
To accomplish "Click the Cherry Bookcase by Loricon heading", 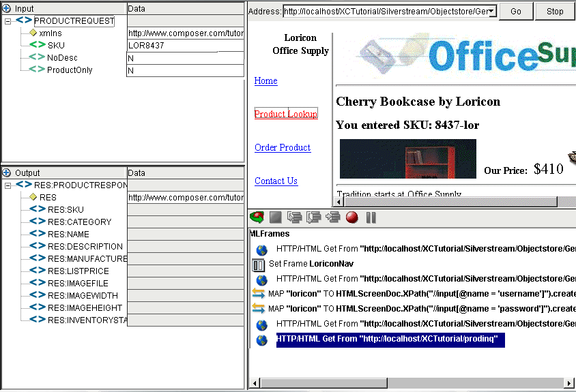I will point(418,102).
